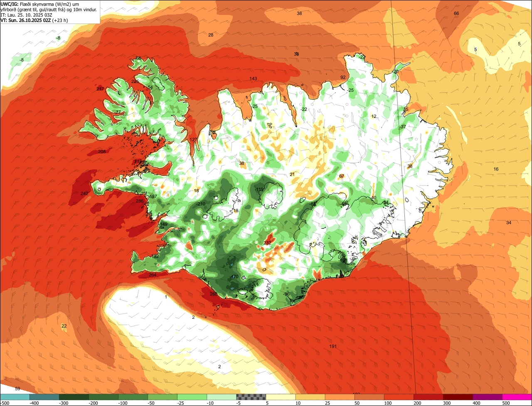The image size is (532, 406).
Task: Select the -100 to -50 green legend swatch
Action: click(133, 397)
